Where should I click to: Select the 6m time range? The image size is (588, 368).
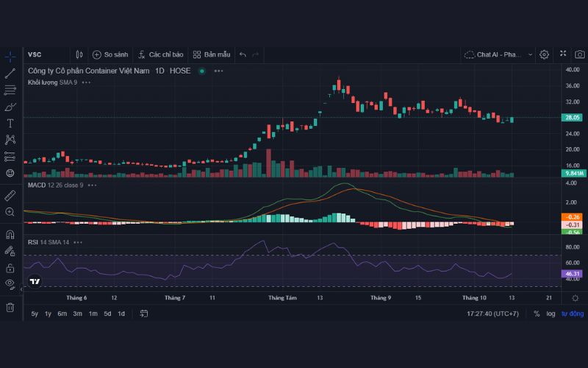coord(62,314)
